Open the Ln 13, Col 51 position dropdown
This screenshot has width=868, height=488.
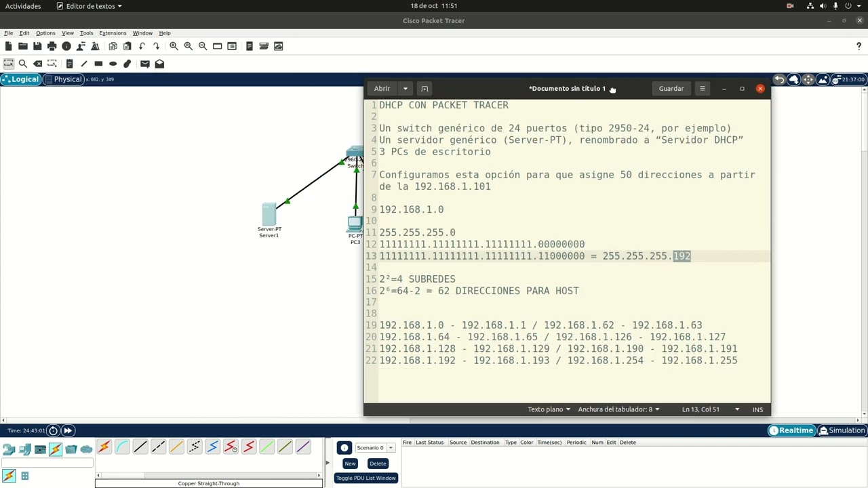point(710,409)
